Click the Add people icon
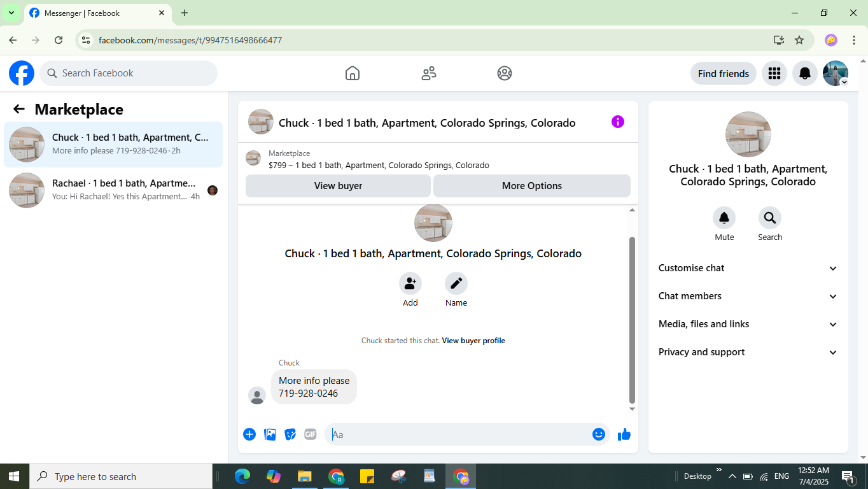Screen dimensions: 868x489 pyautogui.click(x=410, y=283)
